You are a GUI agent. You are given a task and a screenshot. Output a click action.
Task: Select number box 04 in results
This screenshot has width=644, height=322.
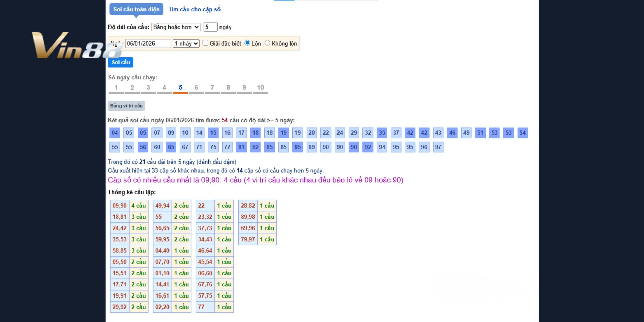(x=115, y=133)
